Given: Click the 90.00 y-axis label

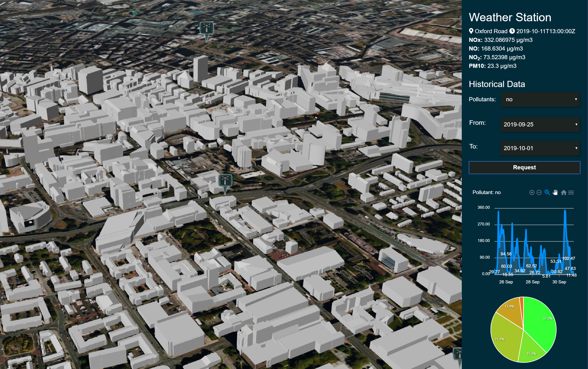Looking at the screenshot, I should point(484,257).
